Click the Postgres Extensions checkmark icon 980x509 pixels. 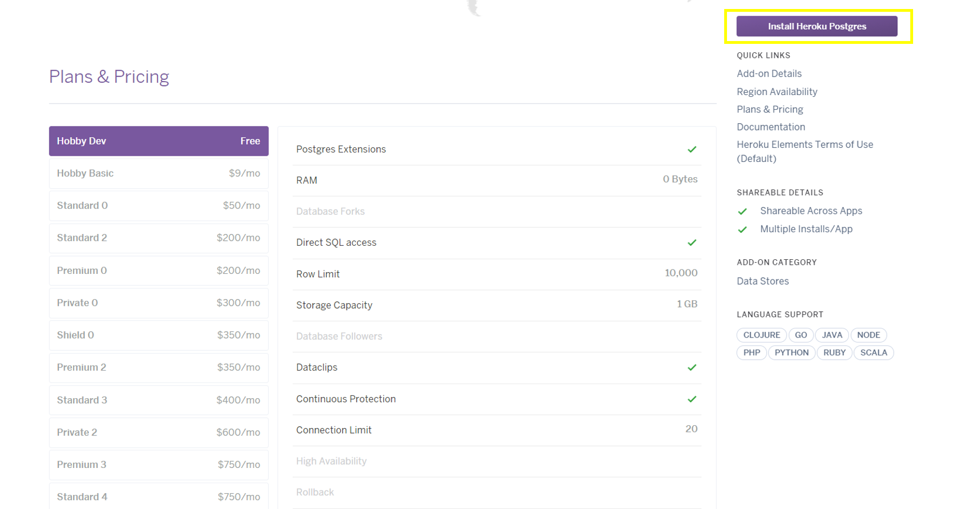[692, 150]
